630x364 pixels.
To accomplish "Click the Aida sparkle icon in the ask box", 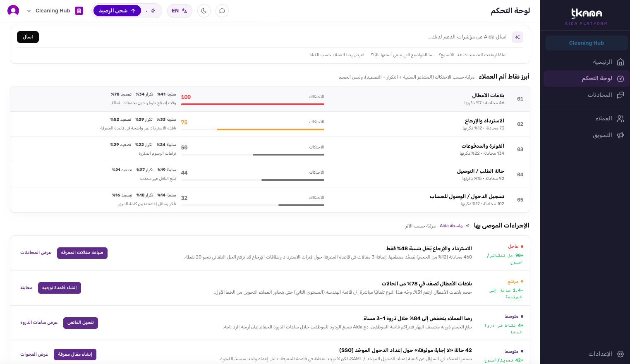I will (517, 37).
